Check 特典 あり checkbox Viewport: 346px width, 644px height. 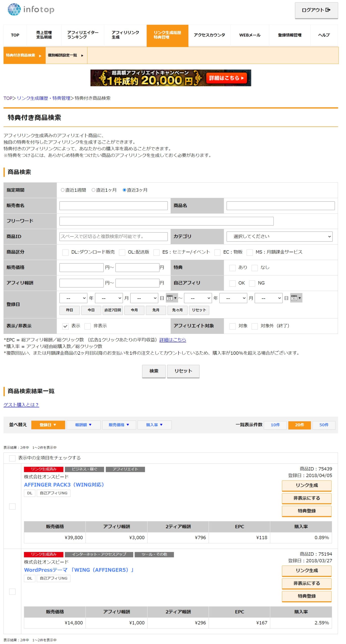(232, 268)
